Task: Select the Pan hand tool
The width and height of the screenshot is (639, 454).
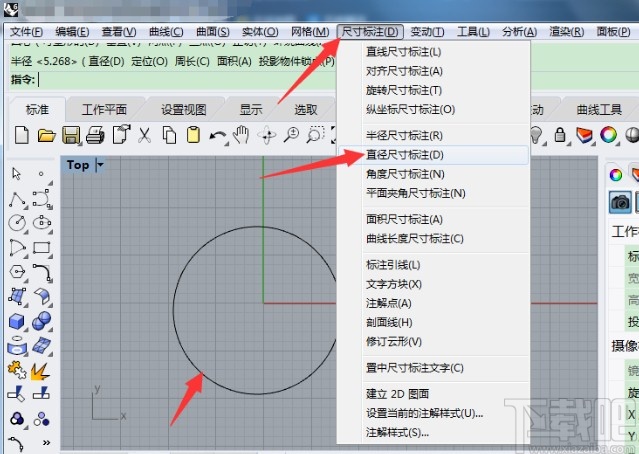Action: (x=242, y=135)
